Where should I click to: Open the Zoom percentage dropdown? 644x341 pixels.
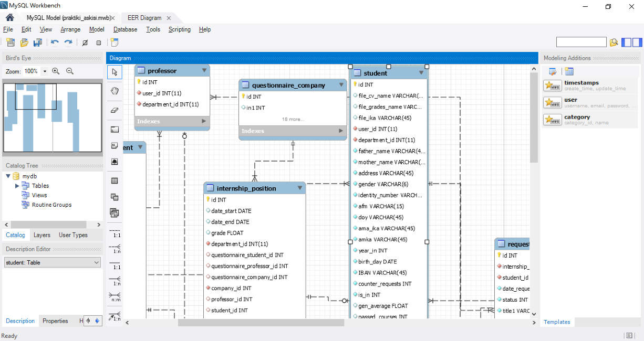tap(45, 71)
